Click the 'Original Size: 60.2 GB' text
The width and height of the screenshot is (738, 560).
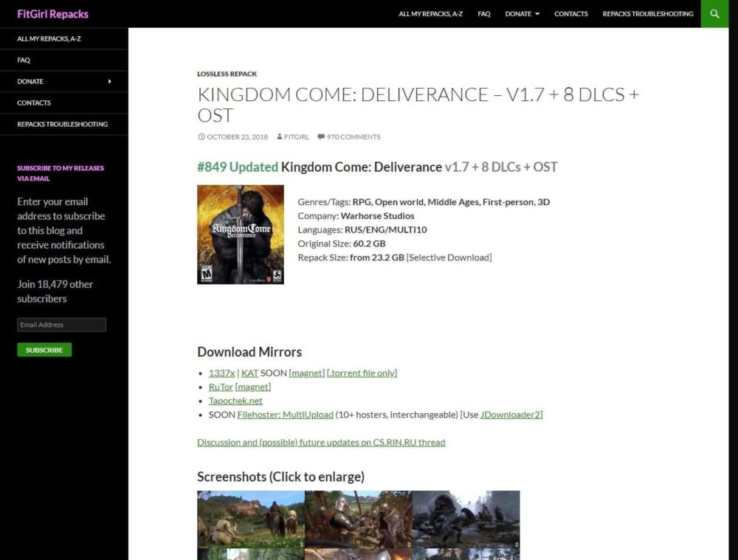(x=342, y=243)
